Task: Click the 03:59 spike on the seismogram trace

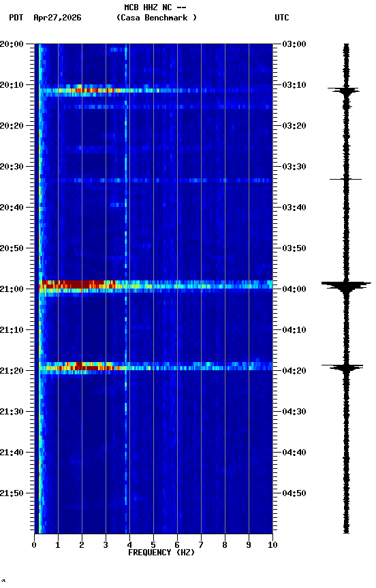Action: click(x=346, y=285)
